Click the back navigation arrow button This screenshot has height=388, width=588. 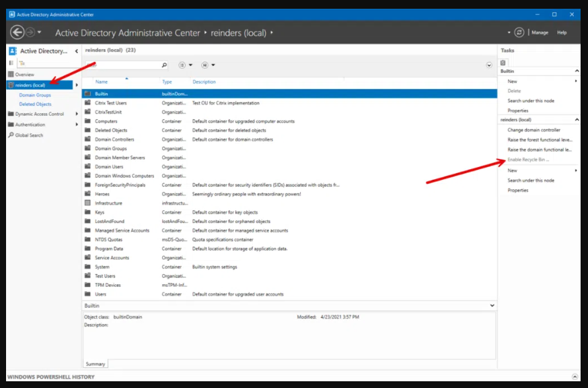tap(17, 32)
